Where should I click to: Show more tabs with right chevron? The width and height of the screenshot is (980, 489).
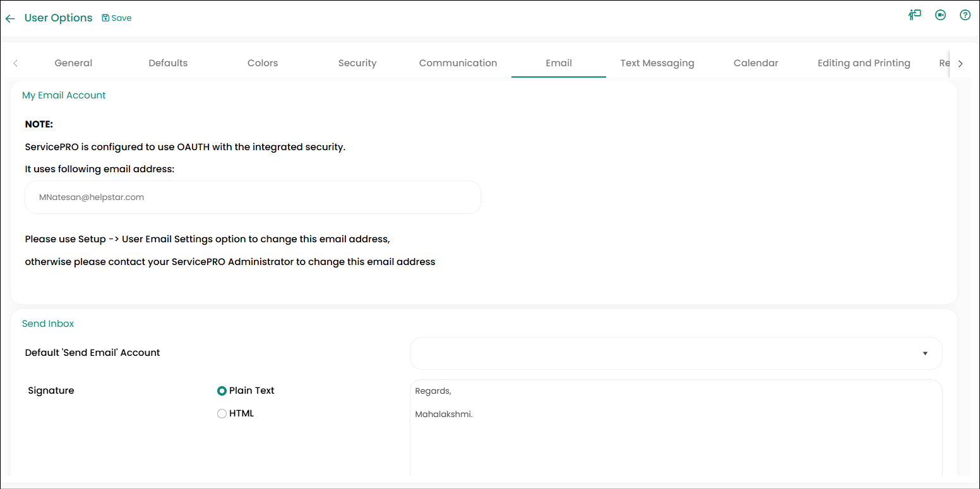pyautogui.click(x=960, y=64)
